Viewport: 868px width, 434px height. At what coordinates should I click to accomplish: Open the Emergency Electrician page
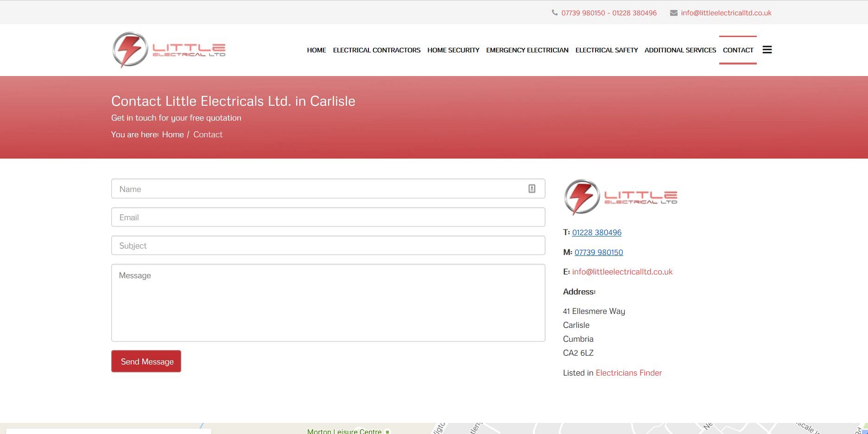coord(527,50)
